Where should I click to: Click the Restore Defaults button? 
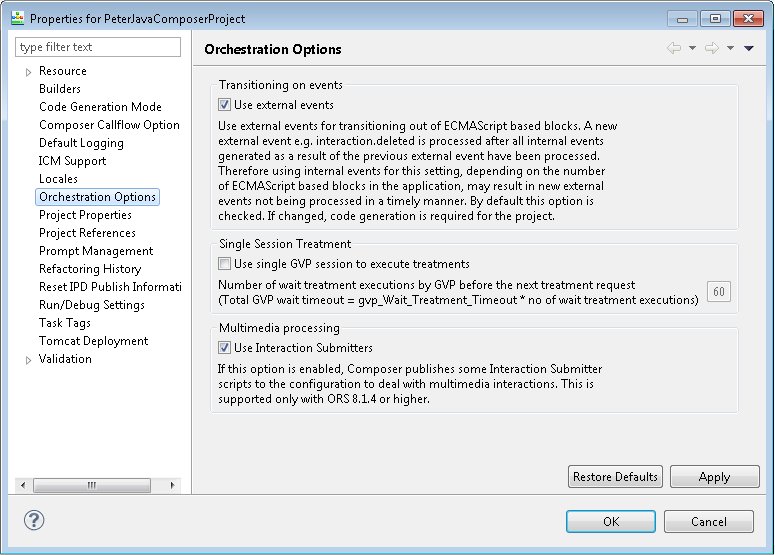click(615, 476)
